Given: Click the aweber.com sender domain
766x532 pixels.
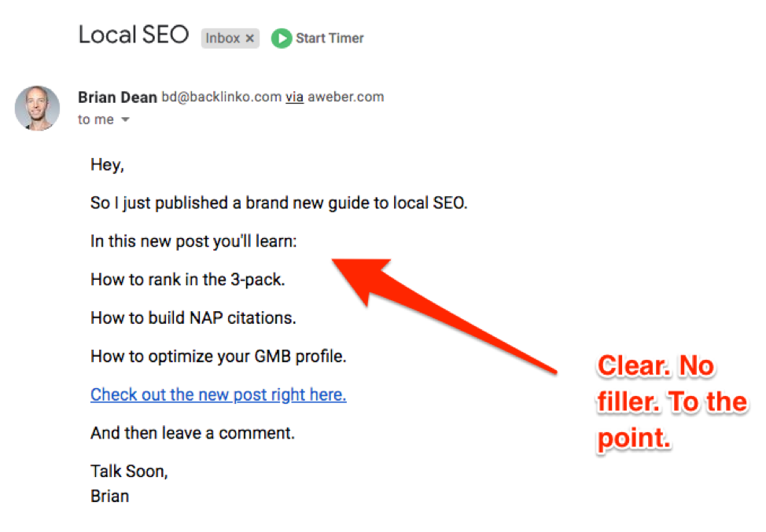Looking at the screenshot, I should coord(346,97).
